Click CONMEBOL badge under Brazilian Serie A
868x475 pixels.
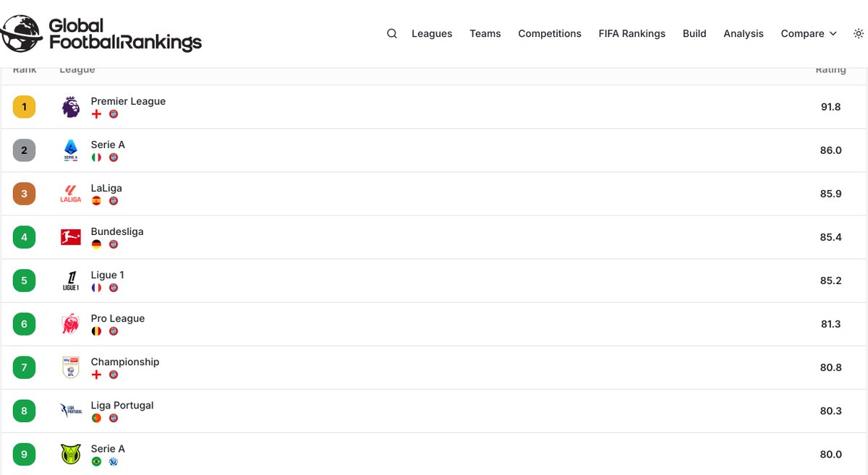114,461
